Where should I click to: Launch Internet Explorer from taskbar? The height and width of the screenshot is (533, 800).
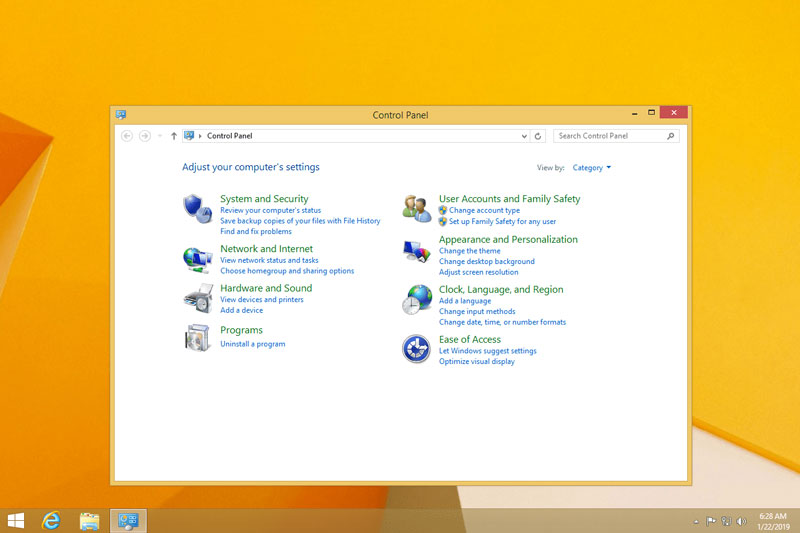pyautogui.click(x=51, y=521)
